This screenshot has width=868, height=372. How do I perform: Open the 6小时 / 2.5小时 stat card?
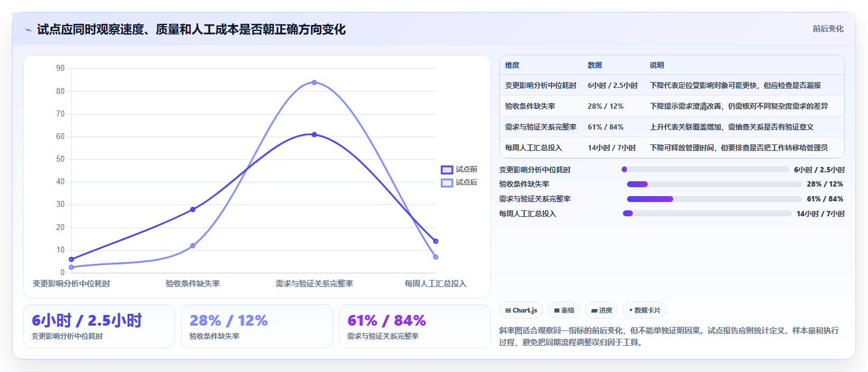coord(99,326)
